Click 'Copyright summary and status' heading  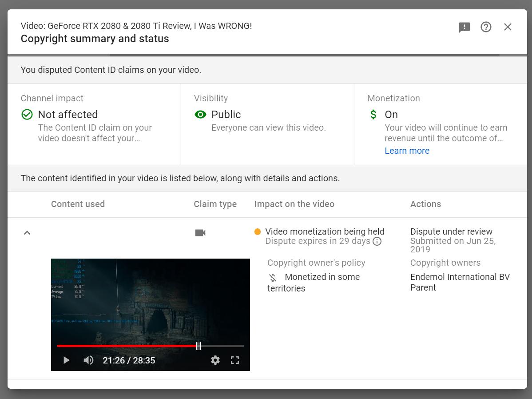95,39
